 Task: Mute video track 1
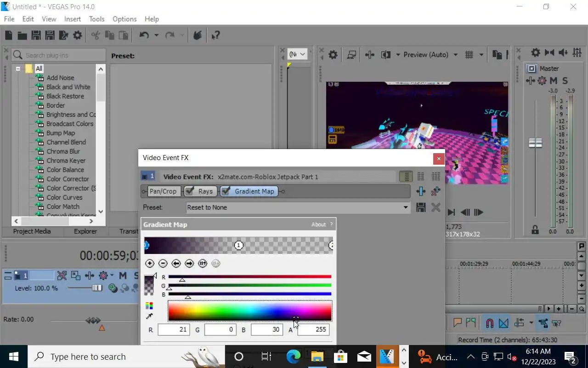click(x=123, y=276)
